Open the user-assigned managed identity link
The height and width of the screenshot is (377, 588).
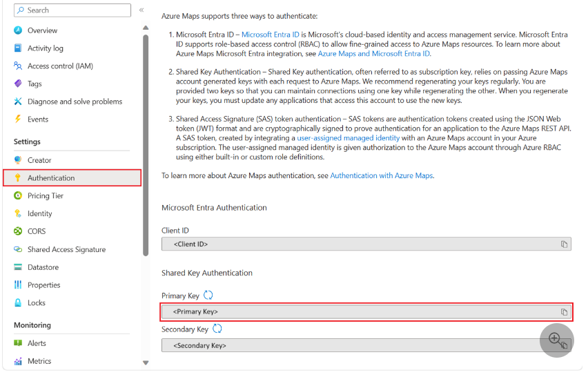349,138
